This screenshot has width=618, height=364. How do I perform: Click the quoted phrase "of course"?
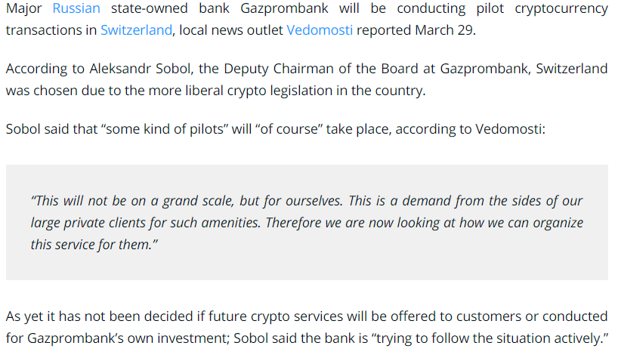coord(289,129)
